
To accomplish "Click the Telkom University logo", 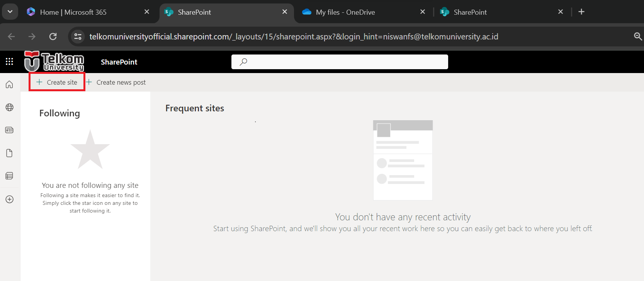I will (54, 61).
